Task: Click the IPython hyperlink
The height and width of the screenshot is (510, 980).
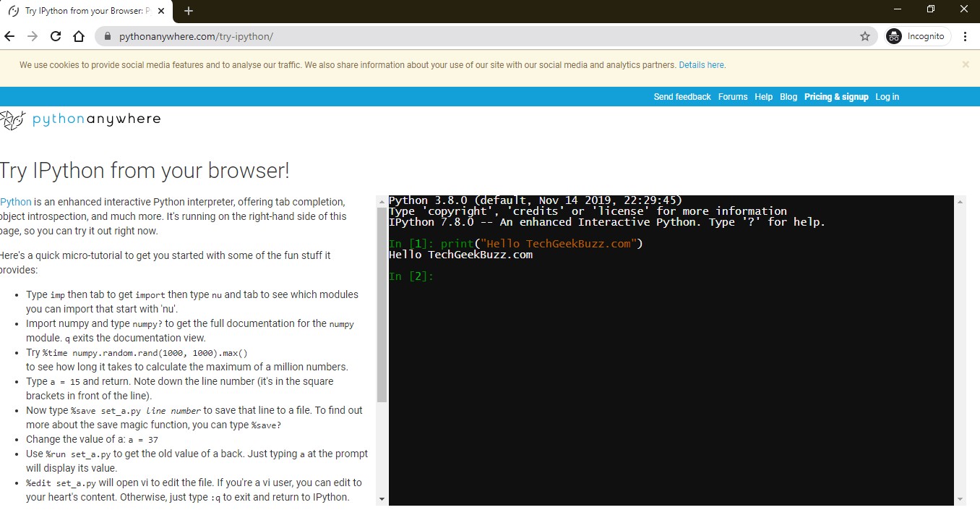Action: pos(16,201)
